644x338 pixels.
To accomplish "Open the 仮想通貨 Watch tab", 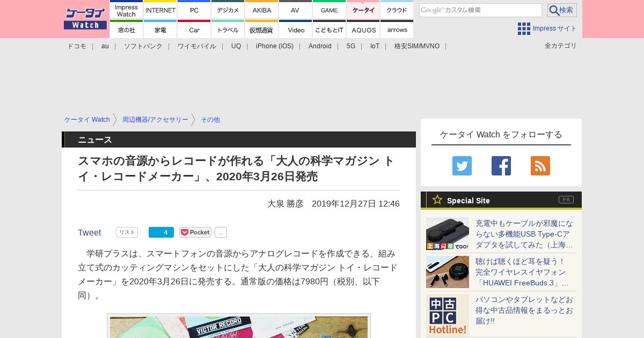I will [262, 29].
